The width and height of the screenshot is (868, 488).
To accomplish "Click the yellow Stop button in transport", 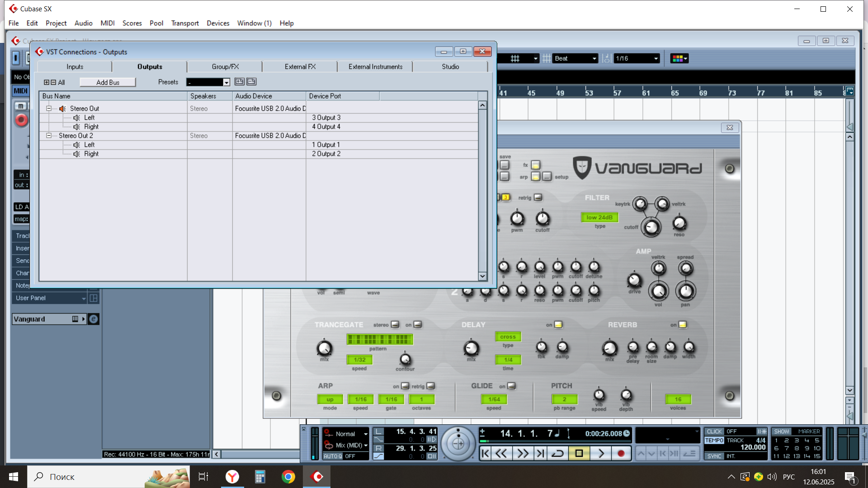I will click(x=579, y=453).
